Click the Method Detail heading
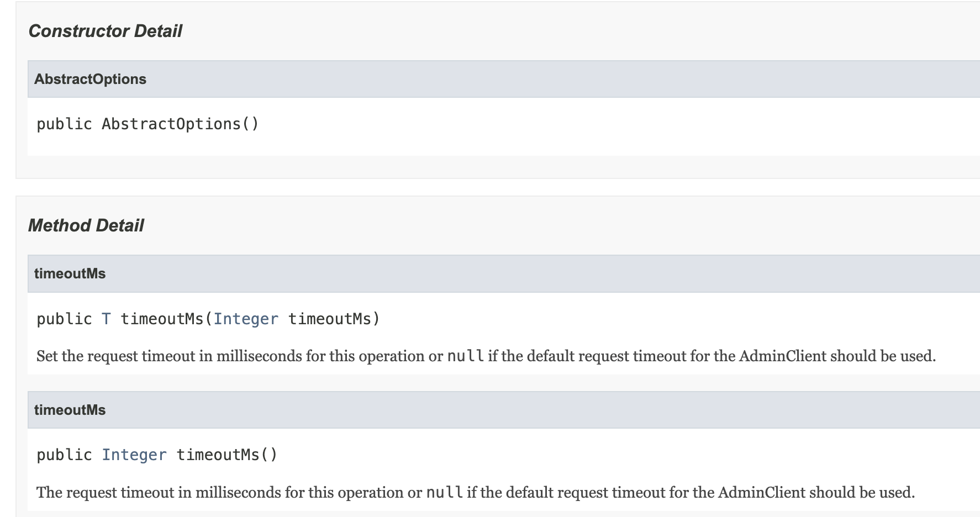The height and width of the screenshot is (517, 980). click(x=86, y=225)
